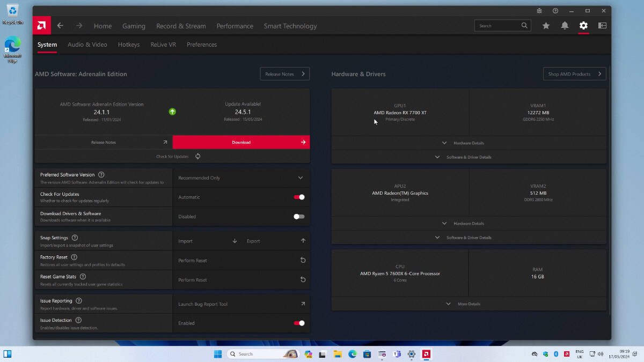
Task: Open the Performance menu tab
Action: click(x=235, y=26)
